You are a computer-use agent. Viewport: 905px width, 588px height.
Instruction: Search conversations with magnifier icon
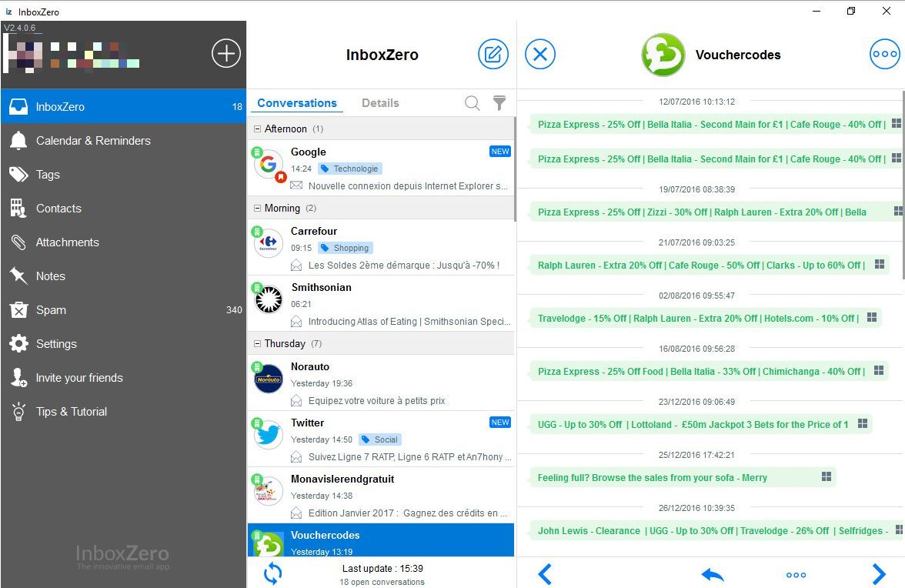[473, 103]
